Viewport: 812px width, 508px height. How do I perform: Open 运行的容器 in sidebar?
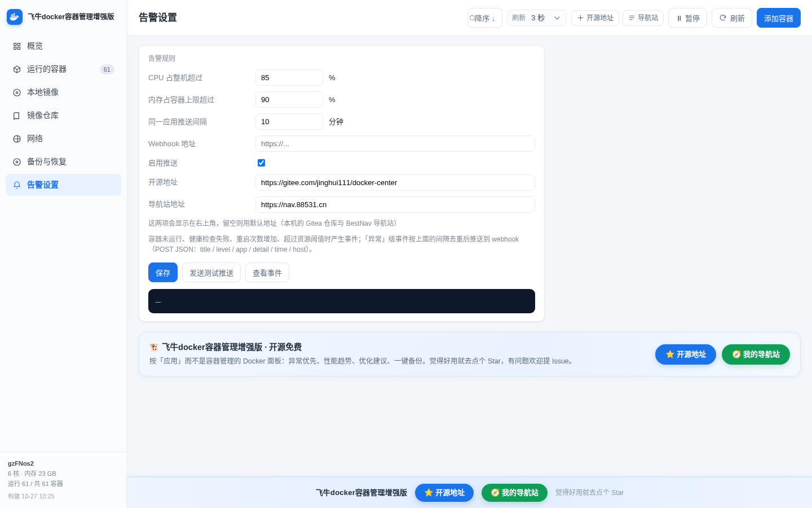click(63, 69)
